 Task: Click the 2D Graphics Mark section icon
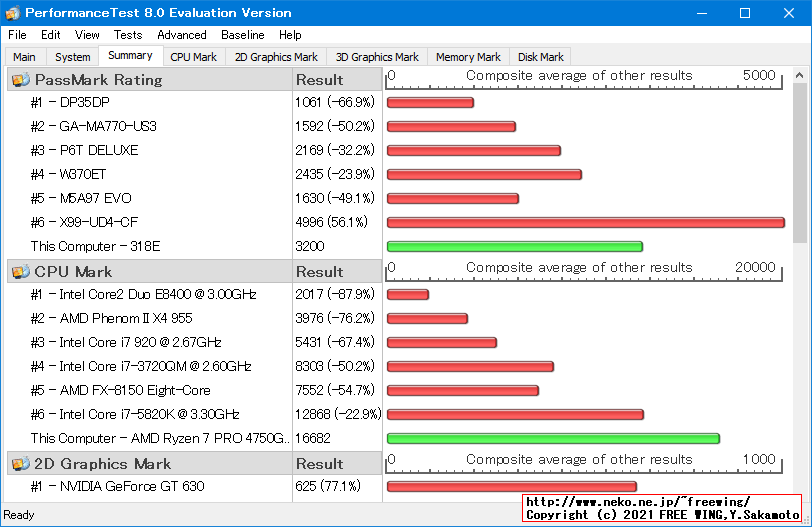click(20, 464)
